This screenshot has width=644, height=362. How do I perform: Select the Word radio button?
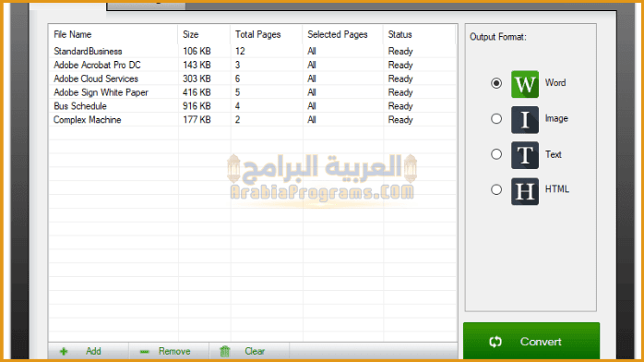click(x=496, y=83)
